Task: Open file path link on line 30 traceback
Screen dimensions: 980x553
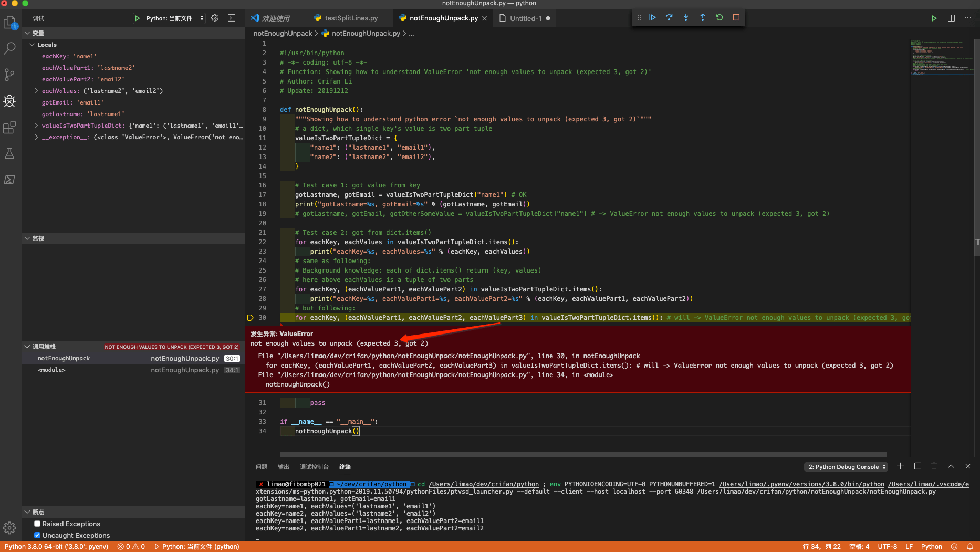Action: [x=403, y=356]
